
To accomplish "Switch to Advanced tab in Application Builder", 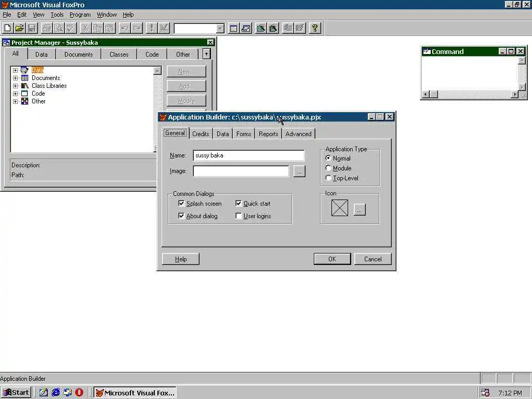I will coord(298,134).
